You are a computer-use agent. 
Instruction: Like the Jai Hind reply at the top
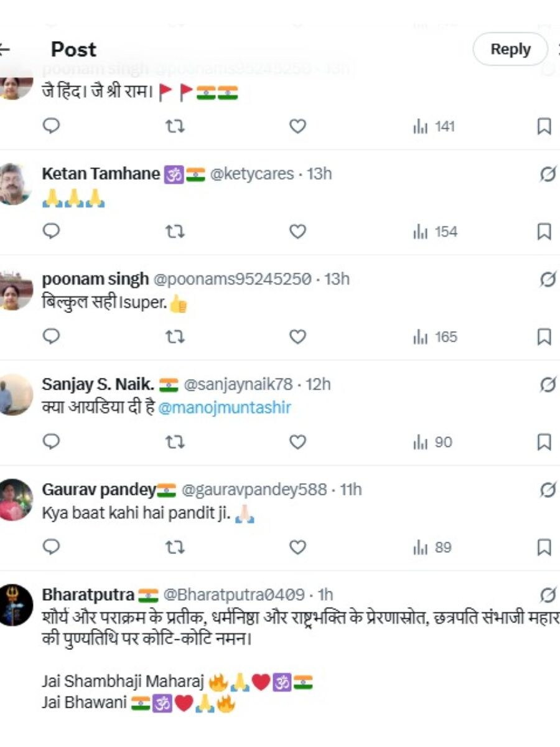click(297, 127)
